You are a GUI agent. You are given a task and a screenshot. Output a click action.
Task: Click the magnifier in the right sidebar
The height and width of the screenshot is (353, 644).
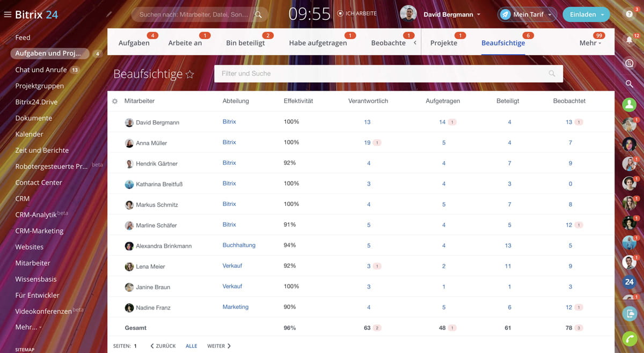click(x=630, y=84)
